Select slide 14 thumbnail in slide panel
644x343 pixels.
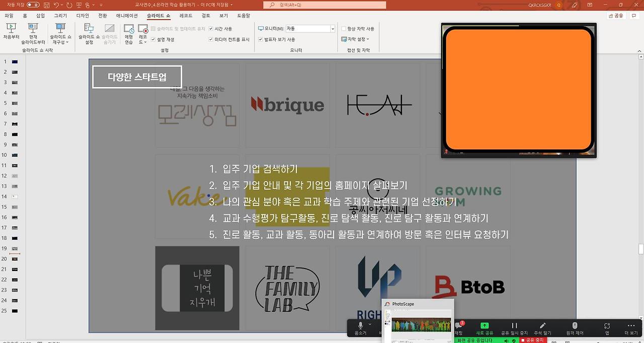pos(15,197)
